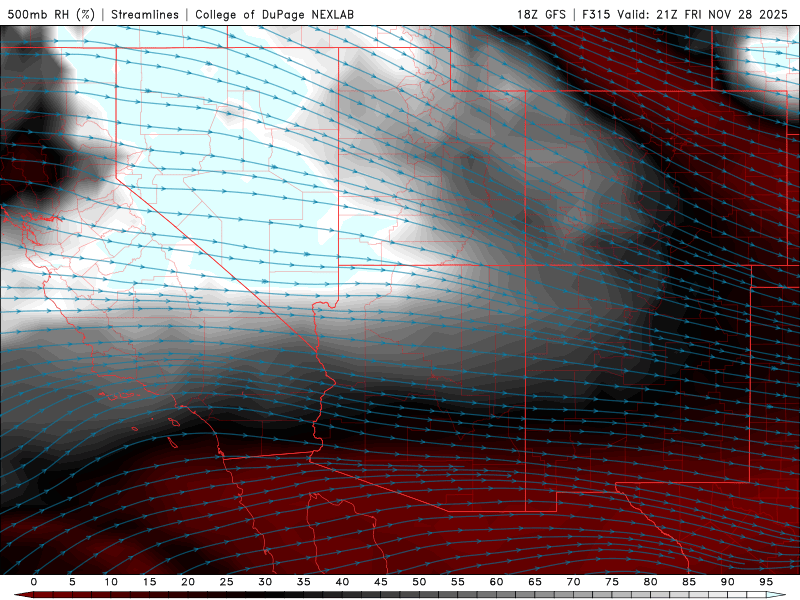The width and height of the screenshot is (800, 600).
Task: Click the "70" color scale label
Action: 573,582
